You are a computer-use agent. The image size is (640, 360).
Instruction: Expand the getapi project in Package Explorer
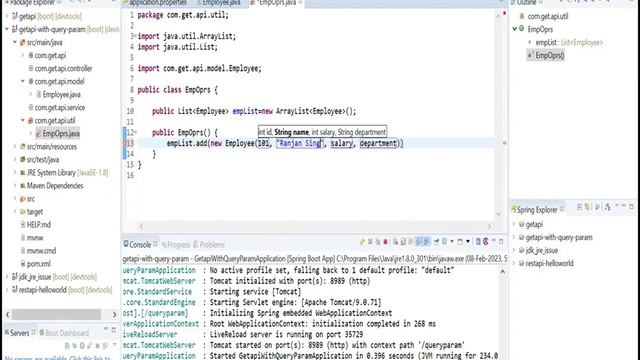point(7,16)
